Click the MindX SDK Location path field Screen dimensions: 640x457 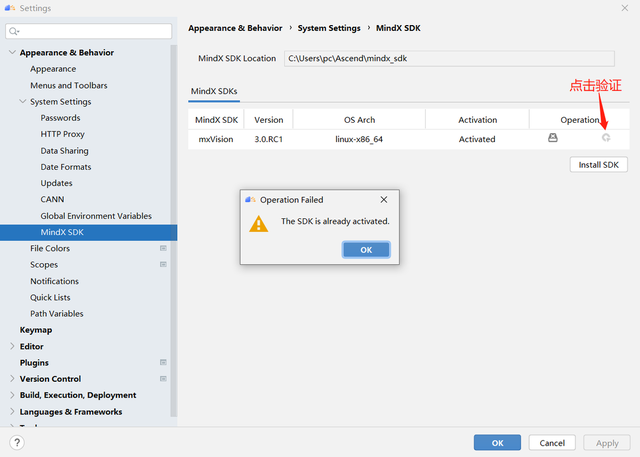(x=449, y=58)
